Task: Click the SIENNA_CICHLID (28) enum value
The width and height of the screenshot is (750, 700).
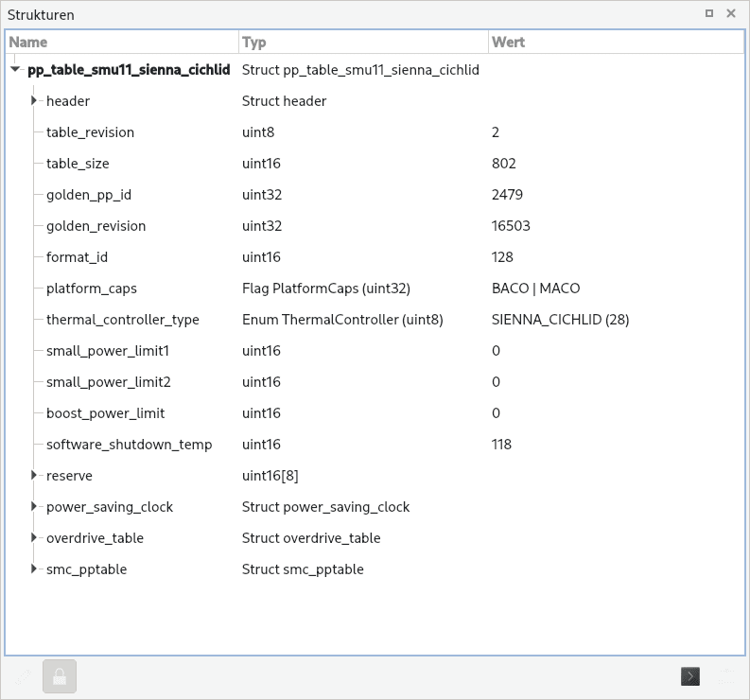Action: (560, 319)
